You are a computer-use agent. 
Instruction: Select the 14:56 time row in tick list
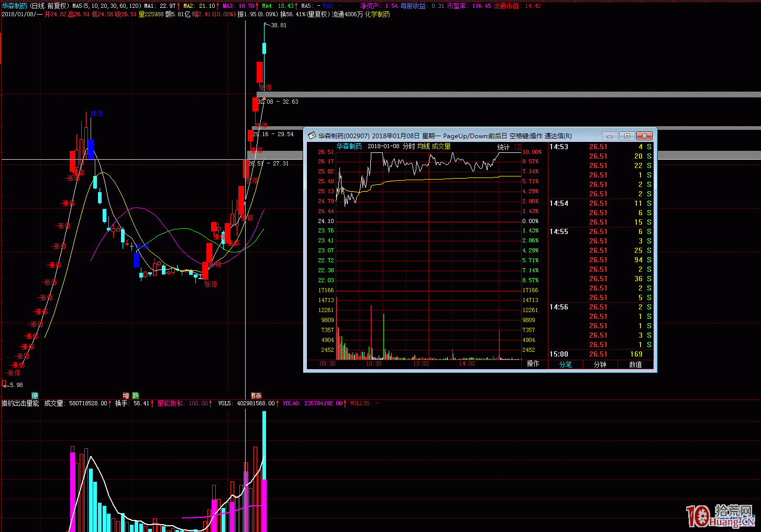point(600,307)
